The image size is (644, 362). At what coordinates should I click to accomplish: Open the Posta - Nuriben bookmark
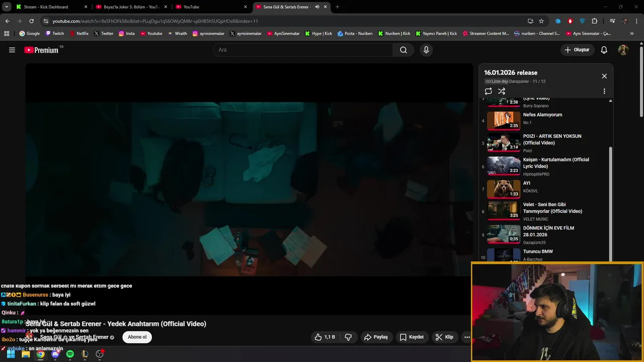pos(355,34)
